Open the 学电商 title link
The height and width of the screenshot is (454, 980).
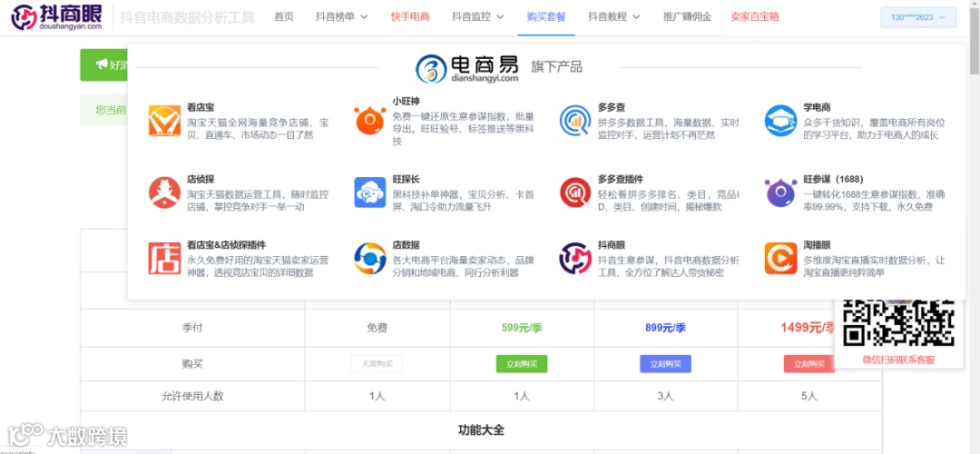pos(817,107)
